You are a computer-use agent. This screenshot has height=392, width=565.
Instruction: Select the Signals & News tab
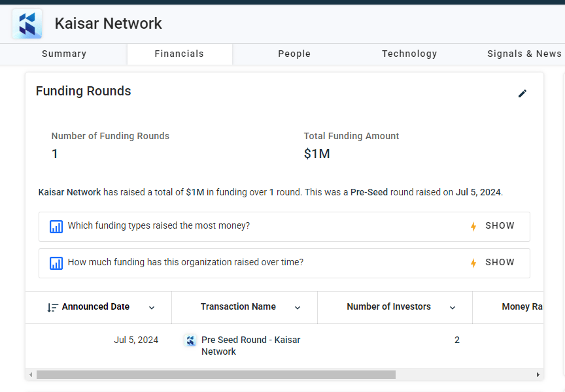(x=524, y=54)
